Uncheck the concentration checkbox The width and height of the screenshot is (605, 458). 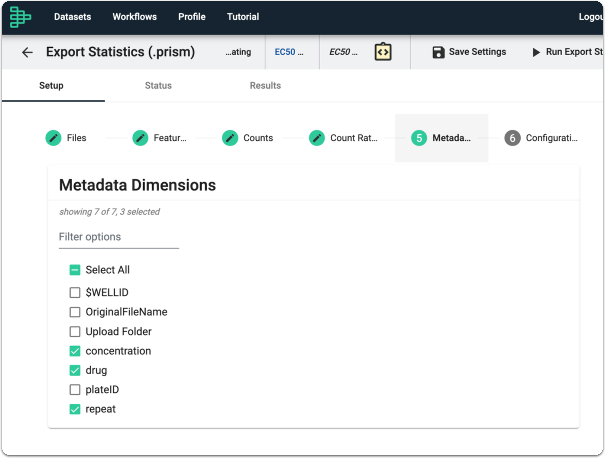coord(75,351)
